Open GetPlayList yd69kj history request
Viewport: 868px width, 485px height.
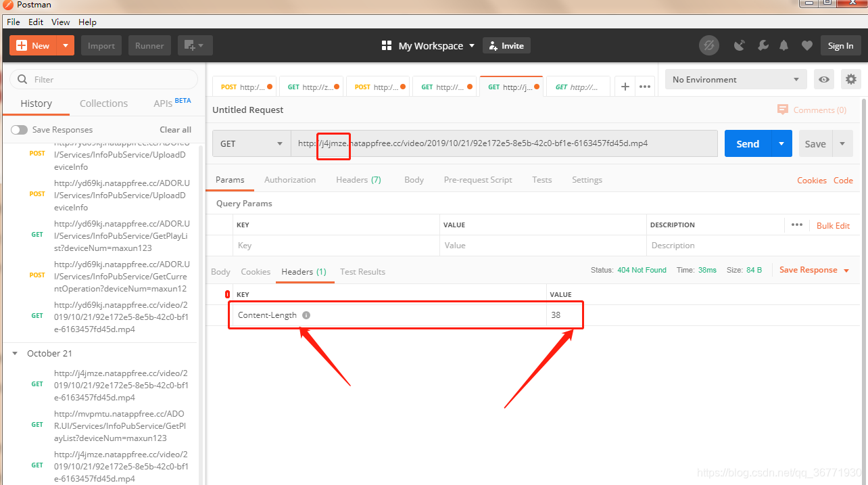coord(122,235)
